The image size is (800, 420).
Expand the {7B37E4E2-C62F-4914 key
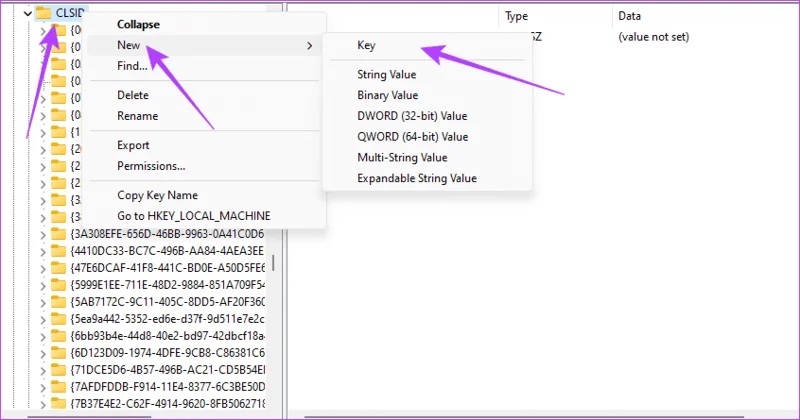(43, 405)
